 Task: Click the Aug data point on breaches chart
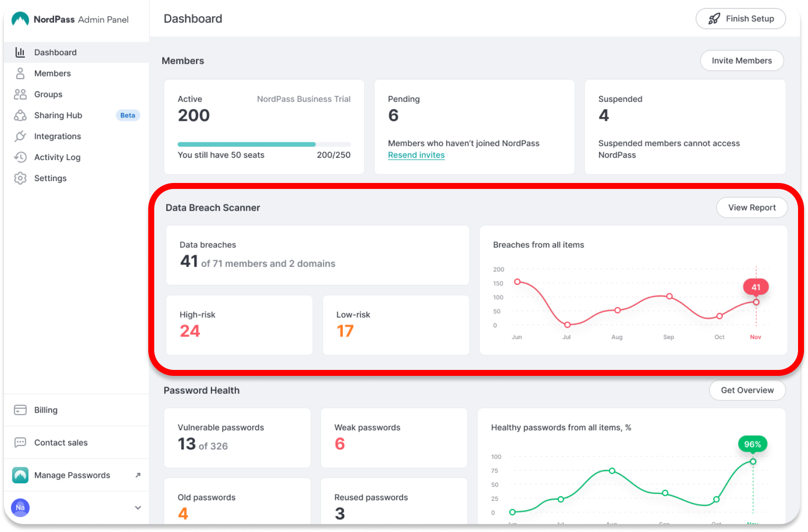point(617,310)
